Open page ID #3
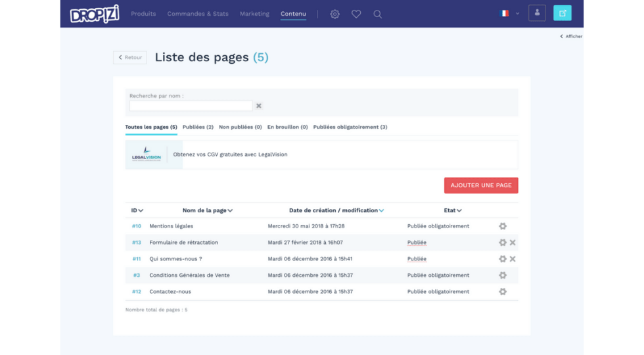This screenshot has width=644, height=355. [x=137, y=275]
